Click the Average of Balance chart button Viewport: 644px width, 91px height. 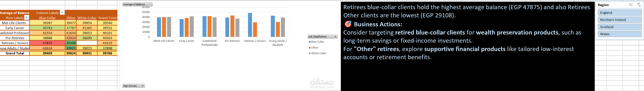click(137, 4)
